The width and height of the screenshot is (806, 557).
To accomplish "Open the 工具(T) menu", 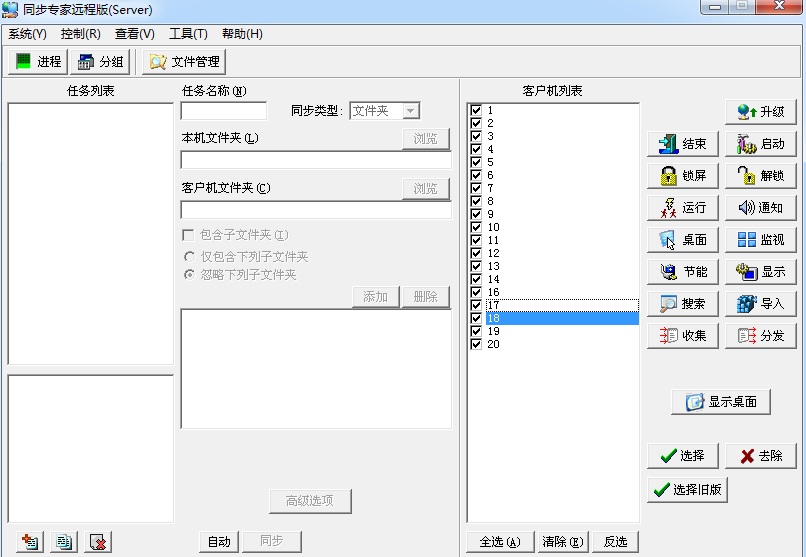I will click(x=188, y=34).
